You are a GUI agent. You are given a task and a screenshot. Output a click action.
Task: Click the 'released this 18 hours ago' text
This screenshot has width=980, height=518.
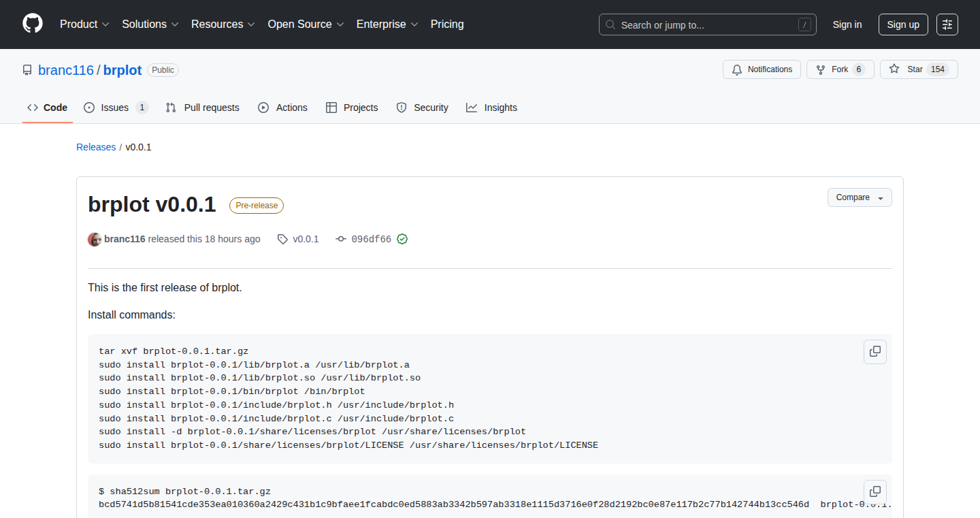tap(204, 239)
